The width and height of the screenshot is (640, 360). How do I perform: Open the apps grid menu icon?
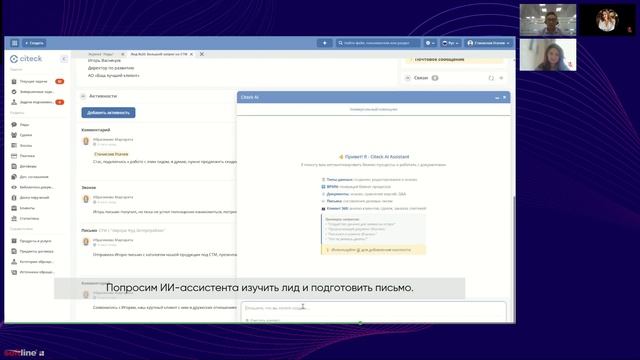click(x=15, y=43)
